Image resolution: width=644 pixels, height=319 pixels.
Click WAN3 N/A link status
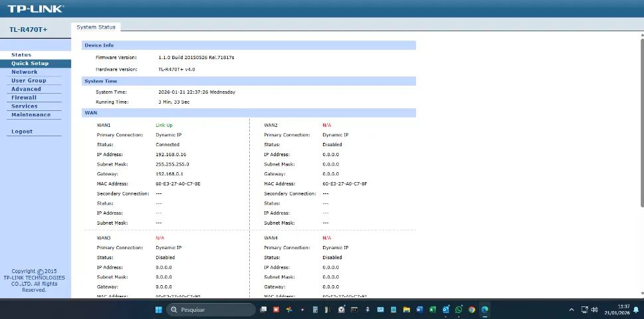pyautogui.click(x=160, y=238)
